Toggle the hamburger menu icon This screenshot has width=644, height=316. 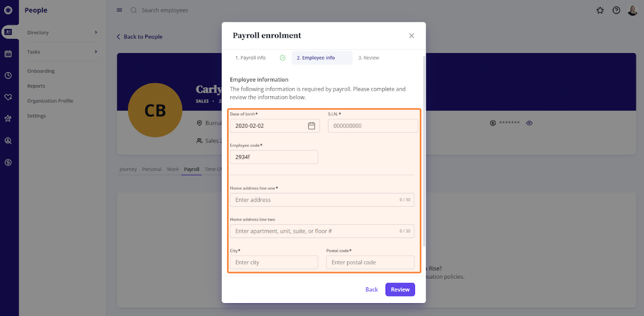pyautogui.click(x=120, y=10)
